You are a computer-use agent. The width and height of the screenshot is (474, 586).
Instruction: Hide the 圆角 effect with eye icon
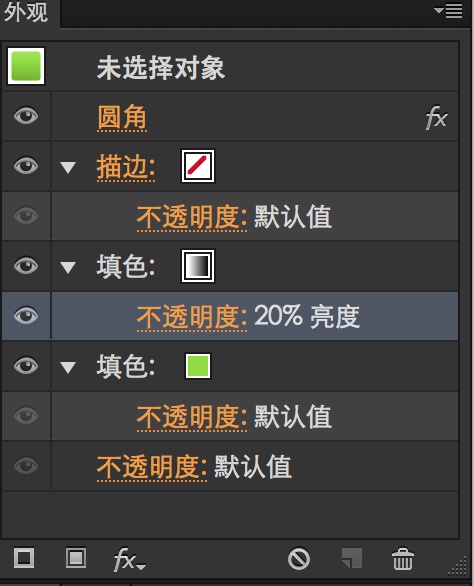click(26, 115)
